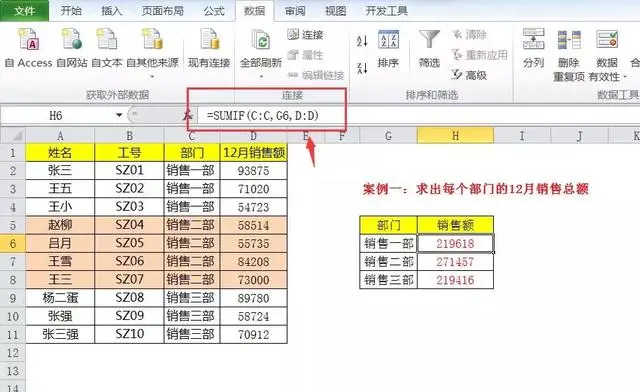This screenshot has height=392, width=640.
Task: Switch to the 开始 (Home) tab
Action: tap(71, 11)
